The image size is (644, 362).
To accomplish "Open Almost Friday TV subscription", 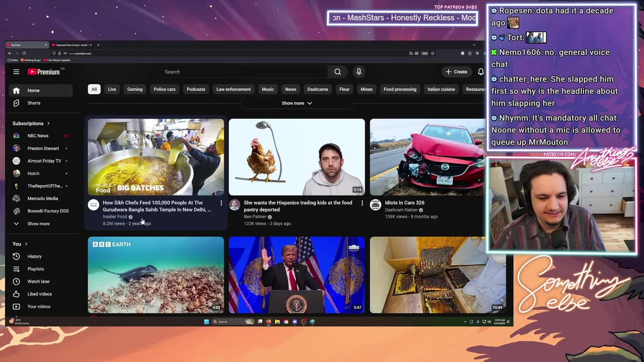I will pos(41,161).
